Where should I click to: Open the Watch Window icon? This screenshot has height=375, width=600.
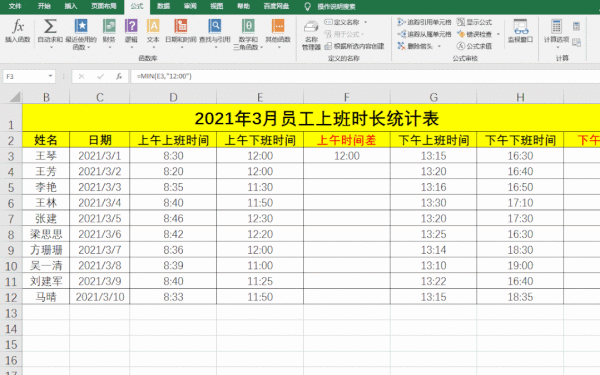click(x=520, y=31)
